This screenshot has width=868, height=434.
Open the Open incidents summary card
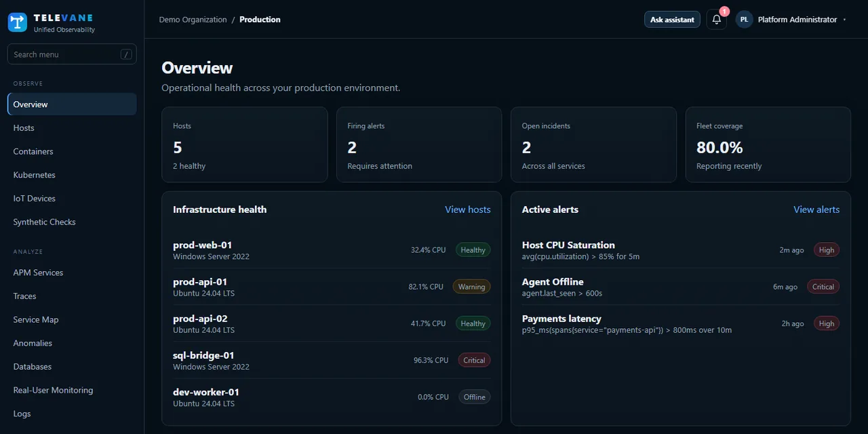[x=593, y=144]
